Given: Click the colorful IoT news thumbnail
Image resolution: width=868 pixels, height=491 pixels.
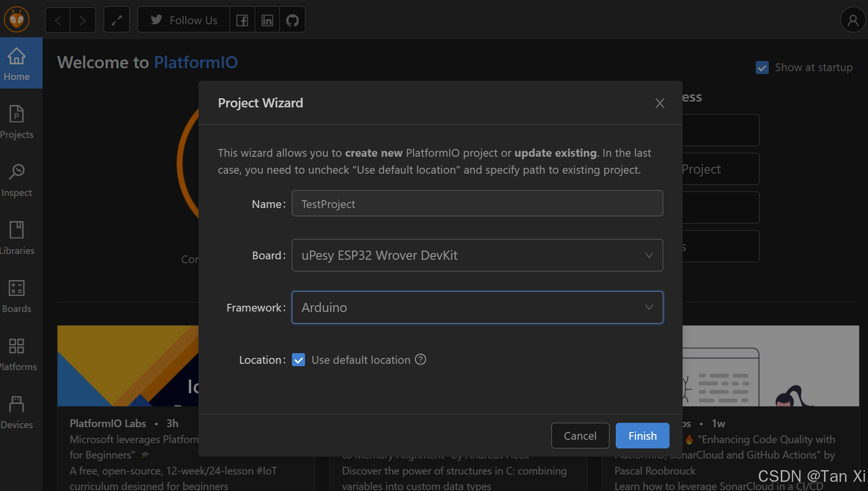Looking at the screenshot, I should (x=128, y=366).
